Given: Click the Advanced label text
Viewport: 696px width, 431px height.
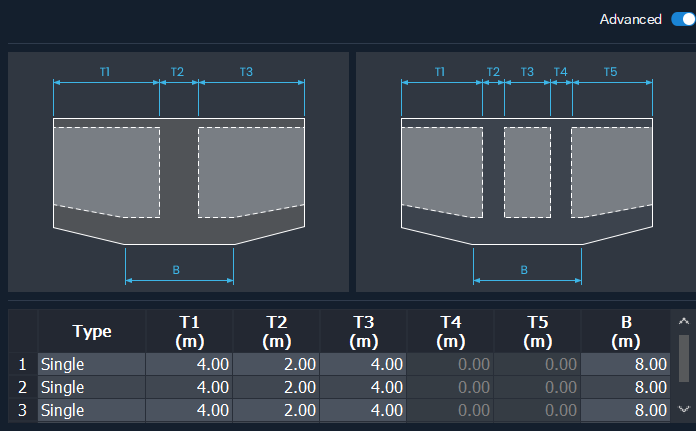Looking at the screenshot, I should pos(630,19).
